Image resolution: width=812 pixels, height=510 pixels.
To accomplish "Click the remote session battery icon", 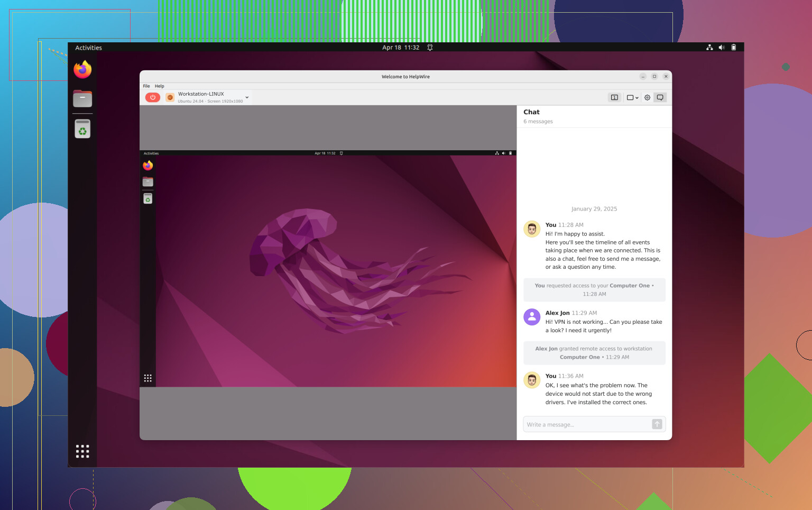I will click(x=510, y=153).
